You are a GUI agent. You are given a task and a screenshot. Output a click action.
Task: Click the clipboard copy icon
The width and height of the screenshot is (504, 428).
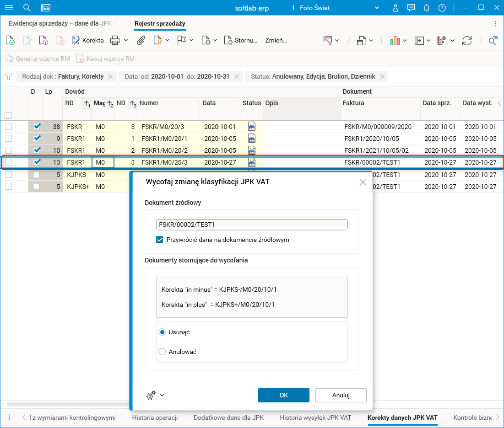point(362,41)
